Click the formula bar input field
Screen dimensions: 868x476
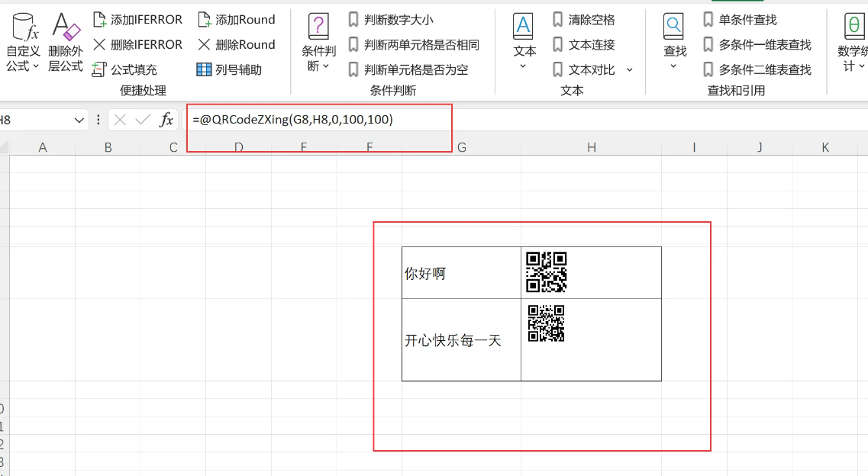coord(526,120)
